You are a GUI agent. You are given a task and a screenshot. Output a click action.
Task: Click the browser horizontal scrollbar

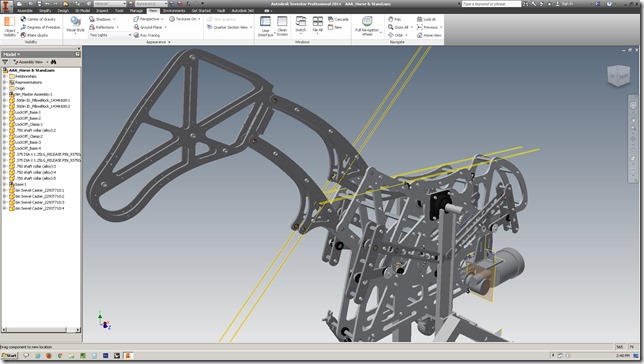coord(41,330)
